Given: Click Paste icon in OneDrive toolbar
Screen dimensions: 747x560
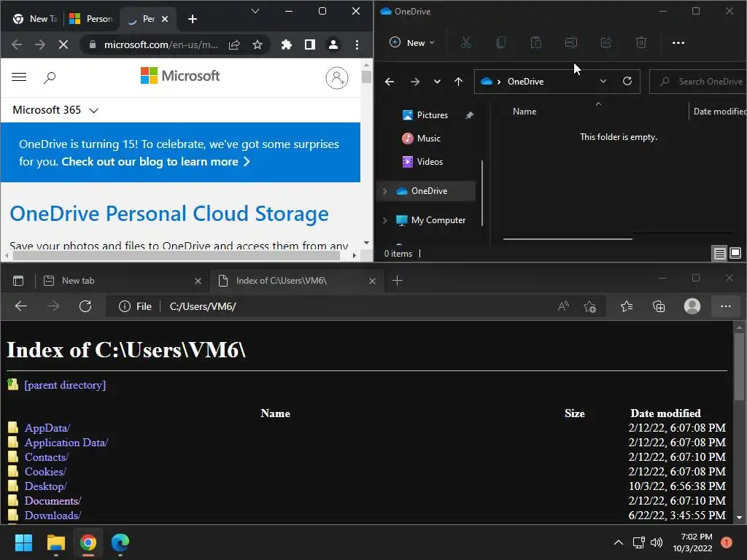Looking at the screenshot, I should (536, 43).
